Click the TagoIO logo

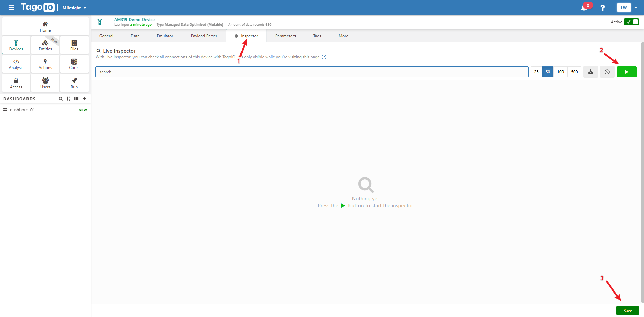click(x=38, y=7)
